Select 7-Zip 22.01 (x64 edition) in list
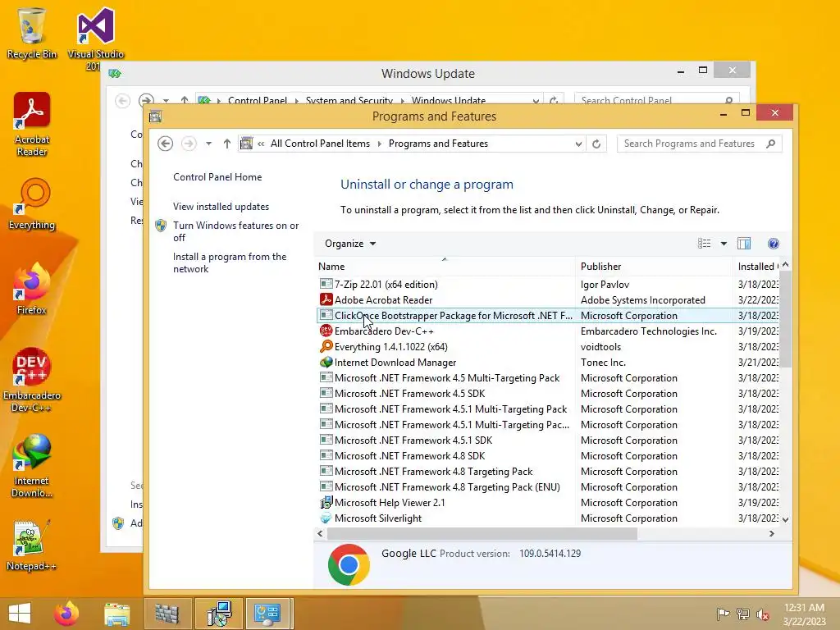The width and height of the screenshot is (840, 630). pyautogui.click(x=548, y=285)
